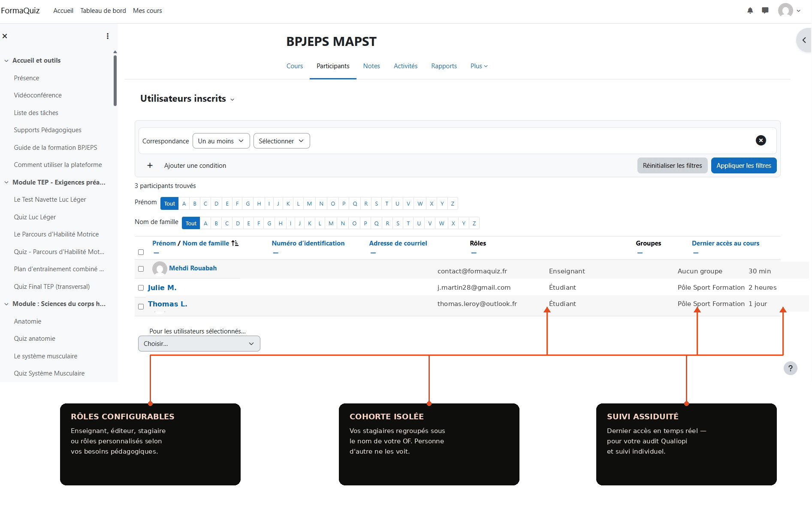
Task: Open the messages chat icon
Action: [x=765, y=10]
